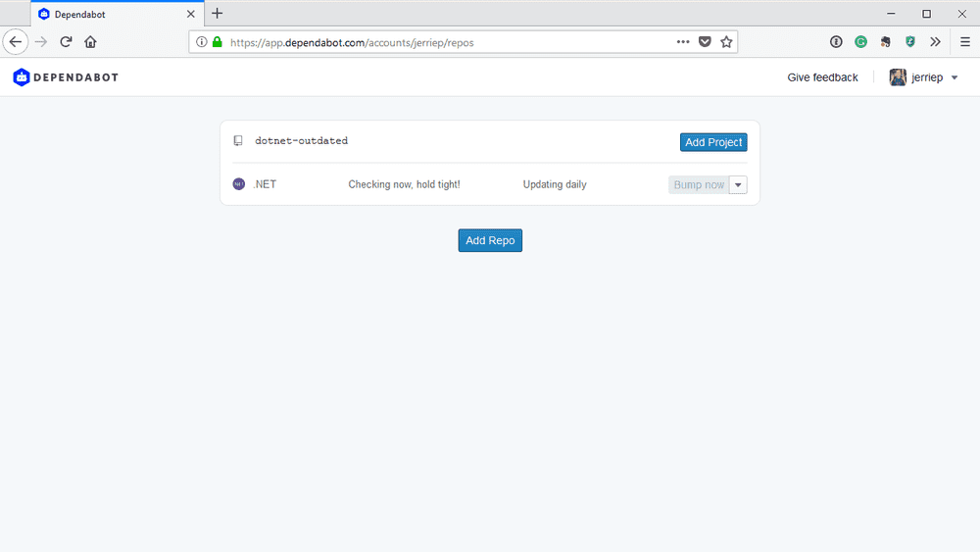Click the dotnet-outdated repo icon

pos(238,140)
